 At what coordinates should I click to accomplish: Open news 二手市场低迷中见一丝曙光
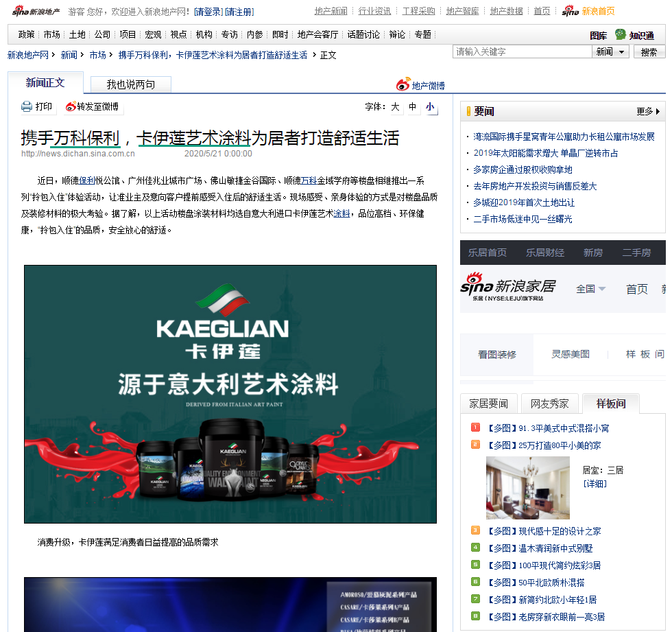click(x=523, y=219)
